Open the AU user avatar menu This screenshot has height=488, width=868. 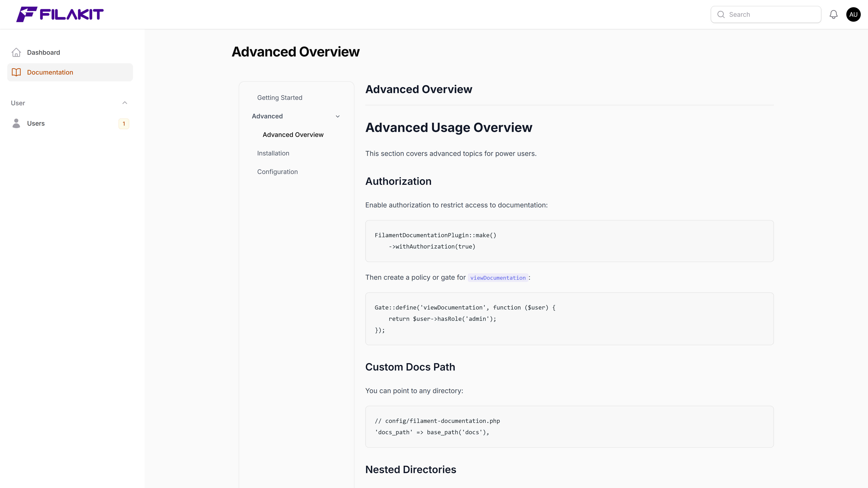[853, 14]
